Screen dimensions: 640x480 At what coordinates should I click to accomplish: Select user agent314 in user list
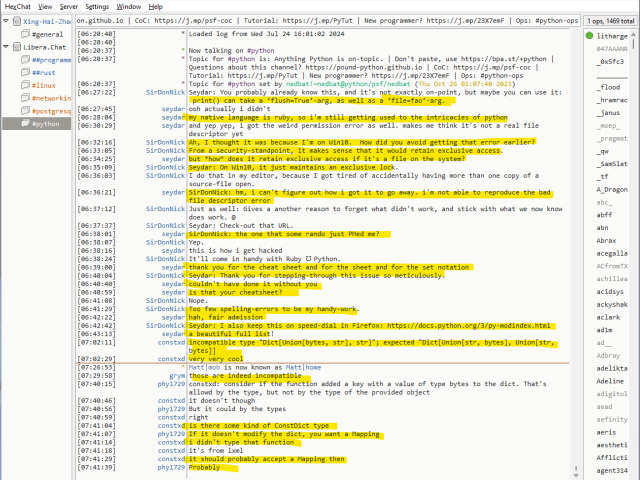coord(612,471)
